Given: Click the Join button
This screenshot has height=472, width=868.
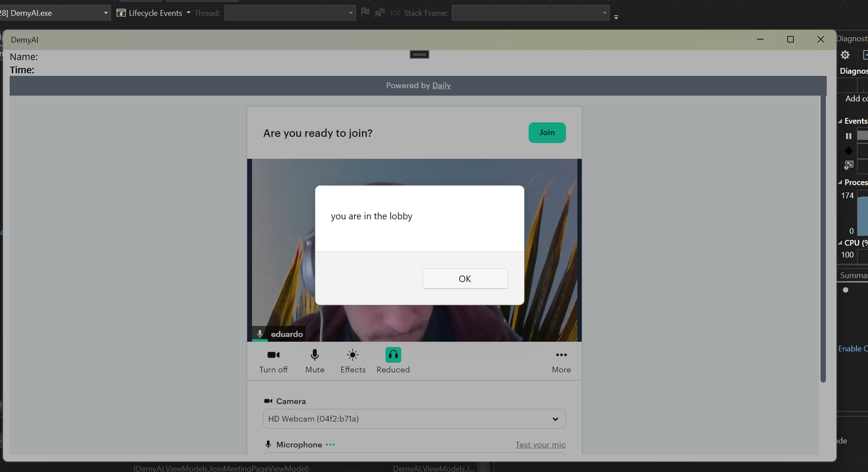Looking at the screenshot, I should [x=547, y=132].
